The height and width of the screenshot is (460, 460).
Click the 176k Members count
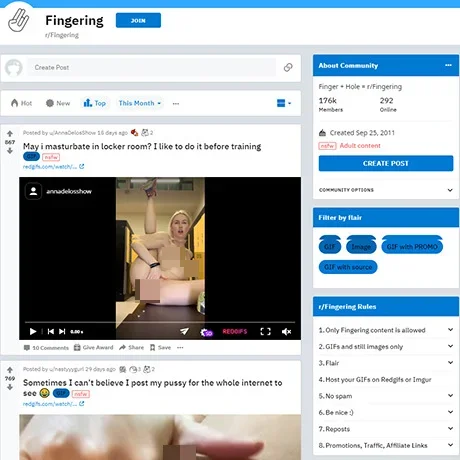pyautogui.click(x=331, y=104)
